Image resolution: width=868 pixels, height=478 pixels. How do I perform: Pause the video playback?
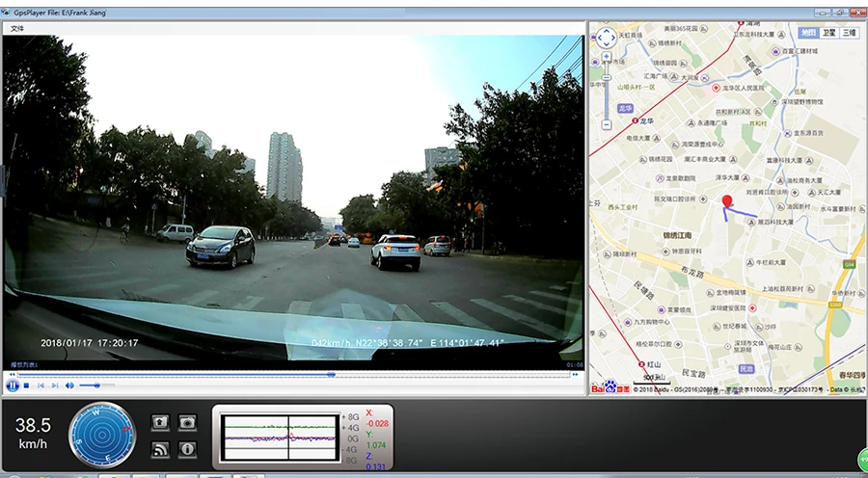click(13, 385)
